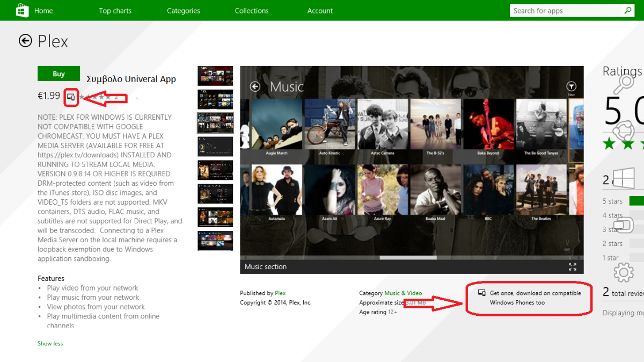Select the sixth screenshot thumbnail
The width and height of the screenshot is (644, 362).
click(x=215, y=194)
